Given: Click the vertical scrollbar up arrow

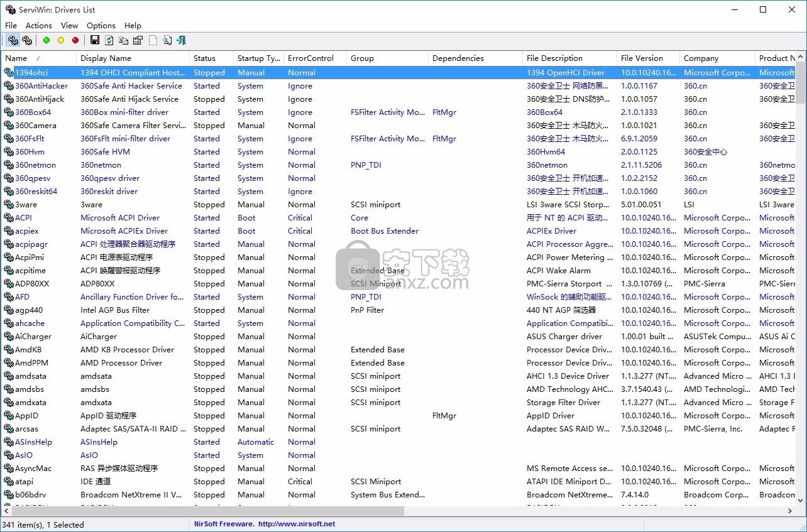Looking at the screenshot, I should coord(801,57).
